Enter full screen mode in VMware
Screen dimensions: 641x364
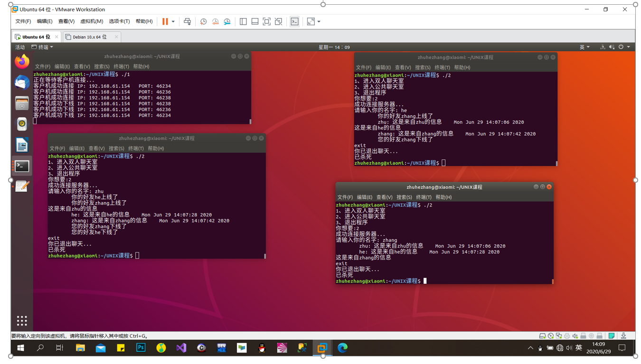(266, 21)
